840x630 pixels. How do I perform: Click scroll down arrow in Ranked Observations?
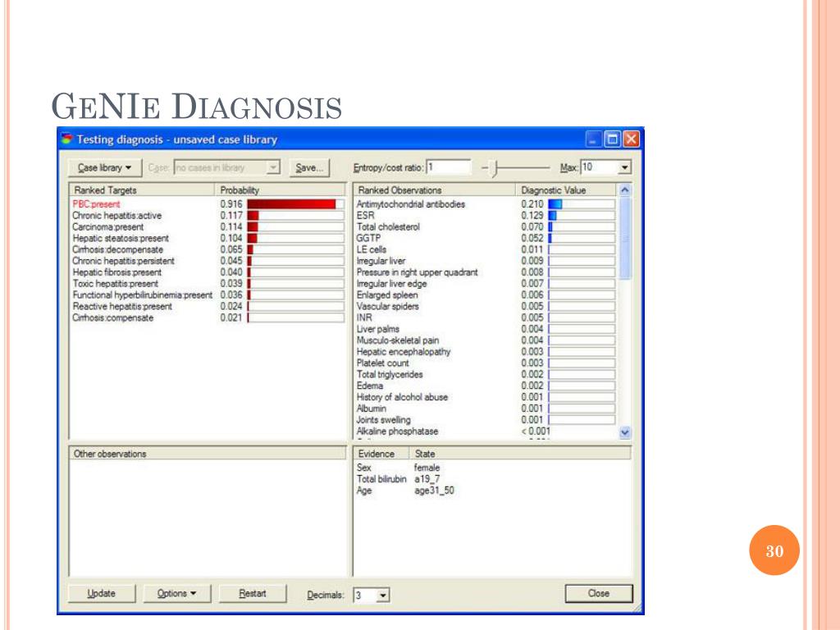click(x=624, y=433)
